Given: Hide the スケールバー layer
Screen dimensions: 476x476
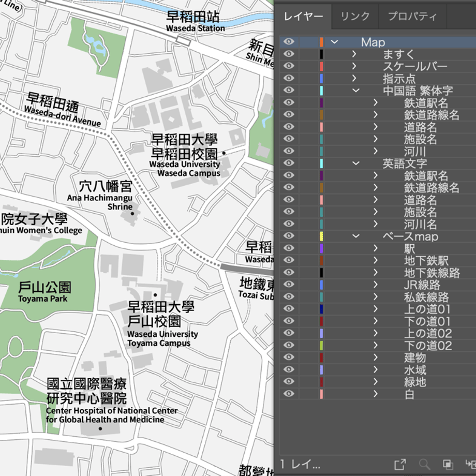Looking at the screenshot, I should [289, 66].
